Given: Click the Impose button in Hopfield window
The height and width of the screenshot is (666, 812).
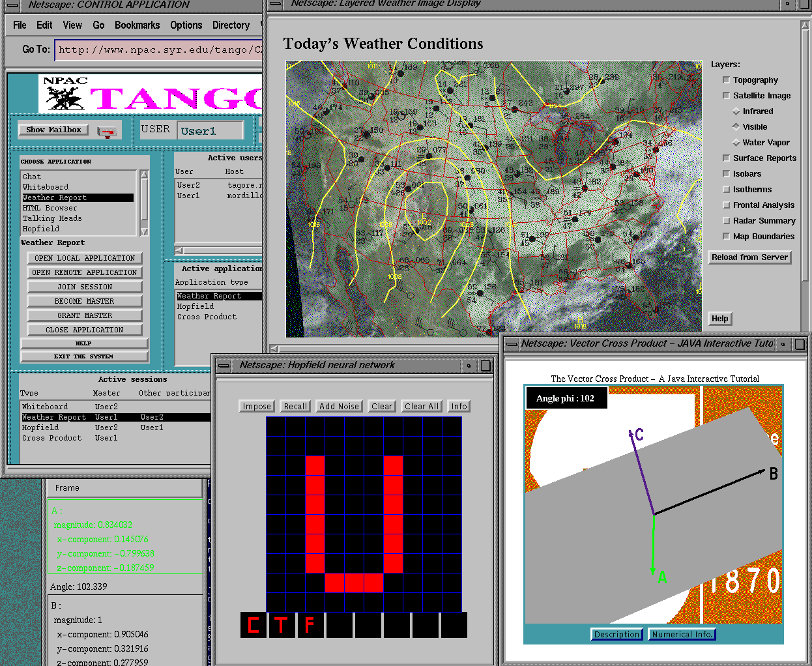Looking at the screenshot, I should point(257,407).
